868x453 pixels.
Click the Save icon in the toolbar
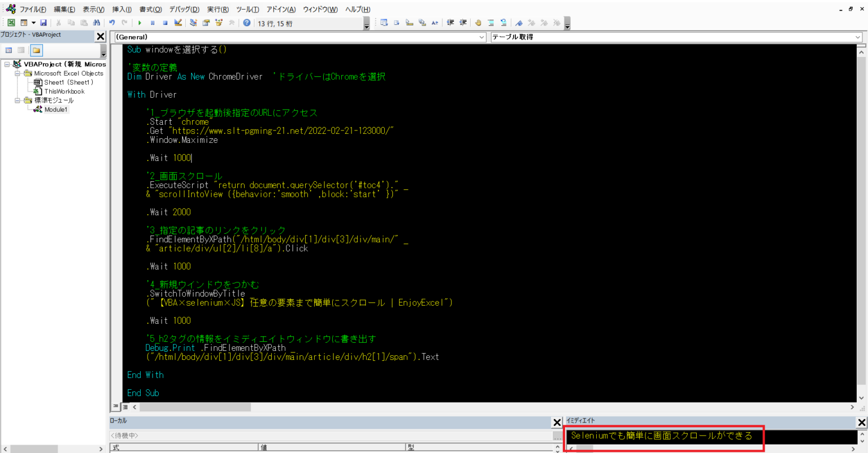(44, 22)
